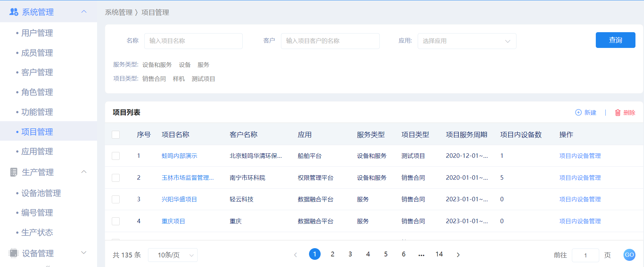Click the GO page jump button
The image size is (644, 267).
tap(629, 255)
